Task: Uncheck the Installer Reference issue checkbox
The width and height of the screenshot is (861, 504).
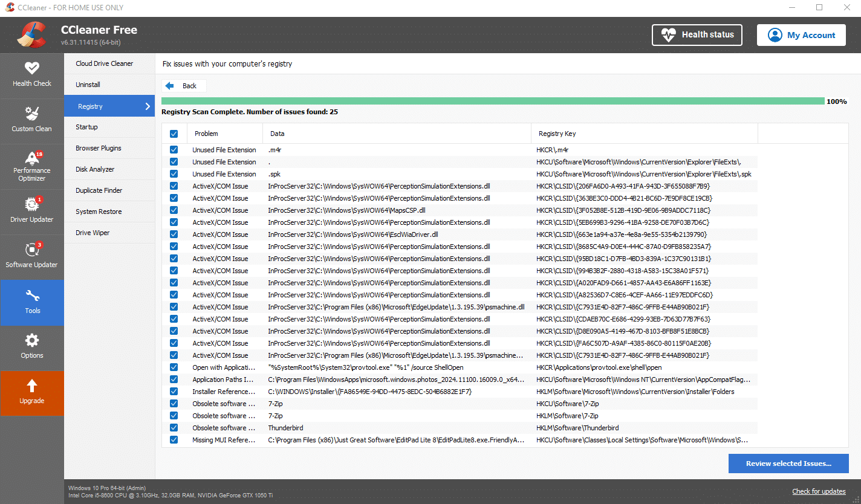Action: [174, 392]
